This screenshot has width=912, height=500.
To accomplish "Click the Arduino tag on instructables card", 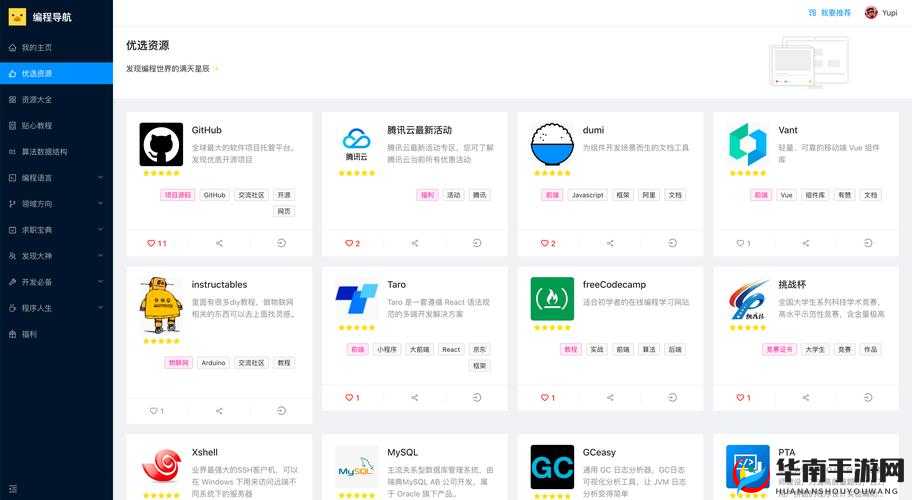I will click(x=213, y=363).
